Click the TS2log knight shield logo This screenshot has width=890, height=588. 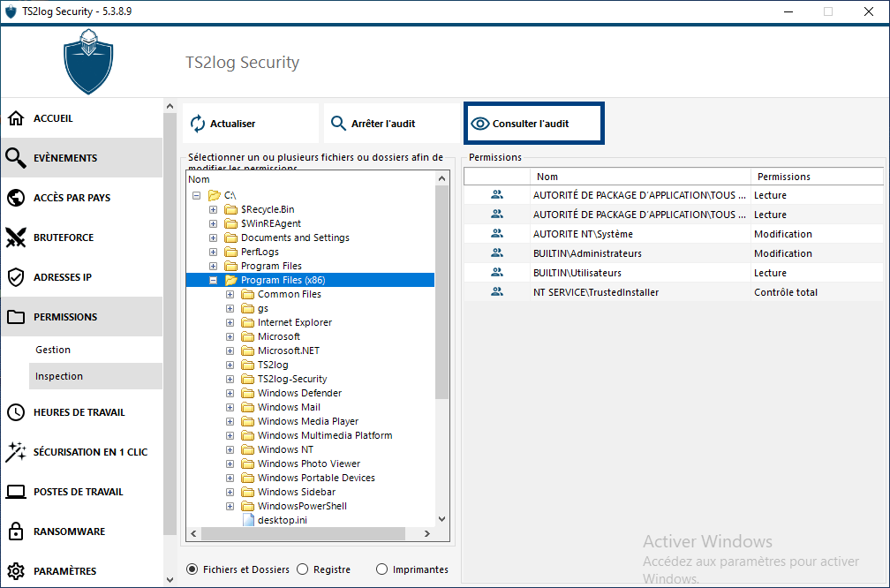[88, 61]
